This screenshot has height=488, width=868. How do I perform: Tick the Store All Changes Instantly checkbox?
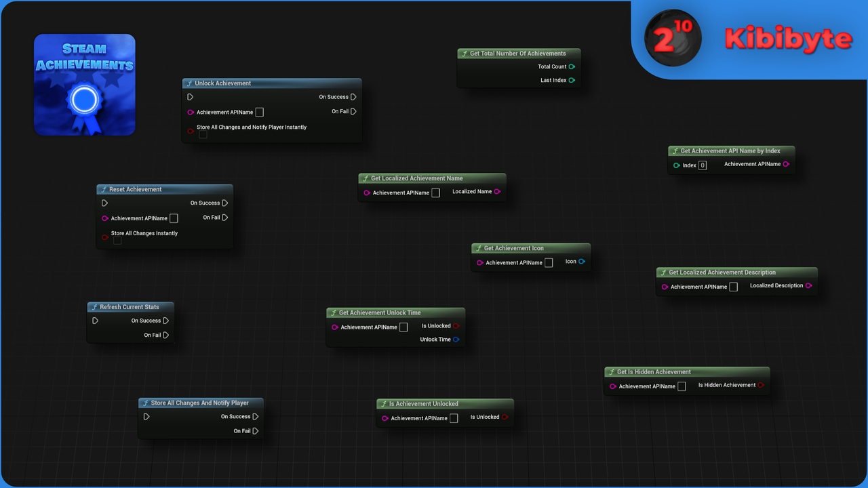tap(117, 241)
